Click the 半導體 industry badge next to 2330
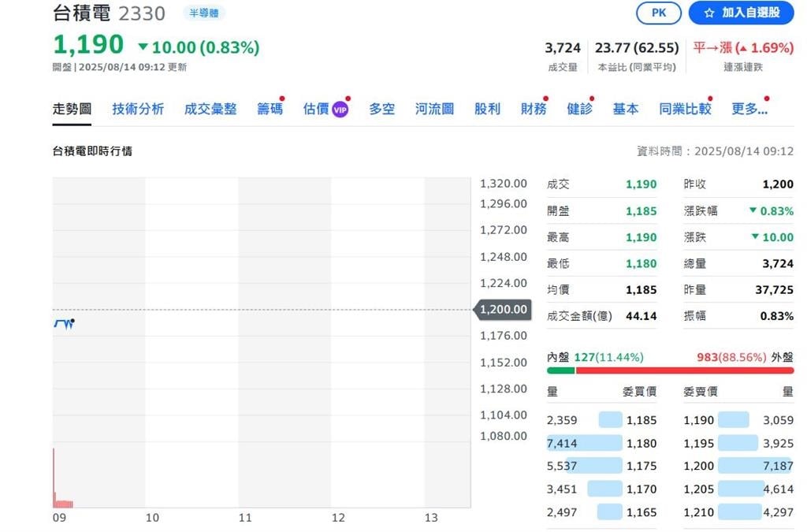Screen dimensions: 807x532 coord(203,13)
